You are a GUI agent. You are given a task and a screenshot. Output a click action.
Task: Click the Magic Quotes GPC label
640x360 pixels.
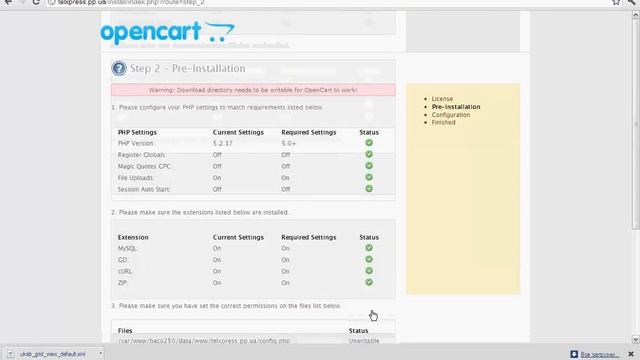144,166
